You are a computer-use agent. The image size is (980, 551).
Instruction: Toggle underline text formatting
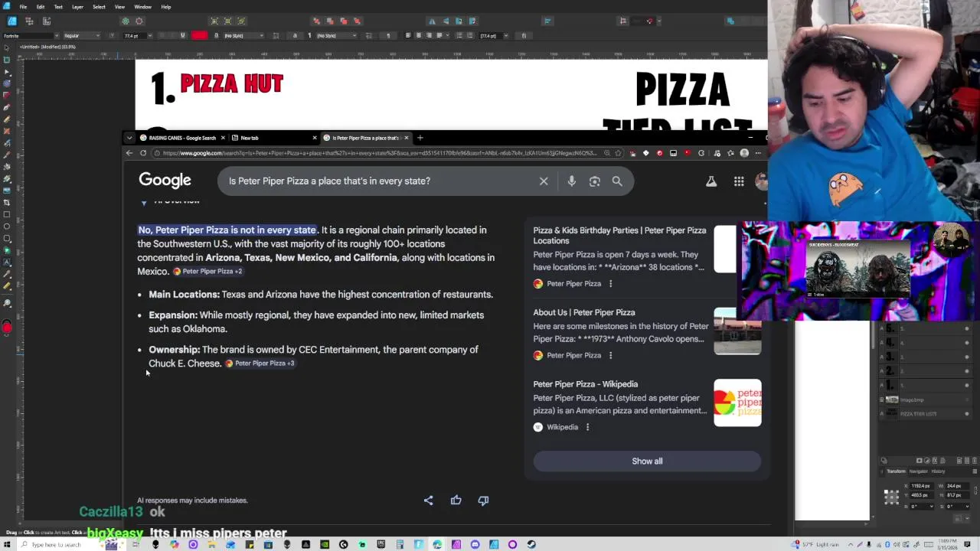click(x=182, y=36)
